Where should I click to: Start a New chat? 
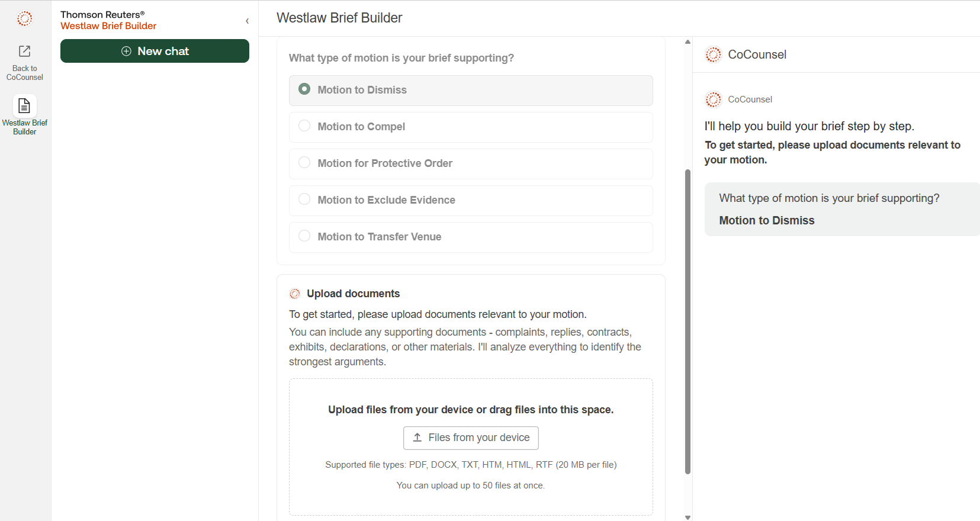155,51
